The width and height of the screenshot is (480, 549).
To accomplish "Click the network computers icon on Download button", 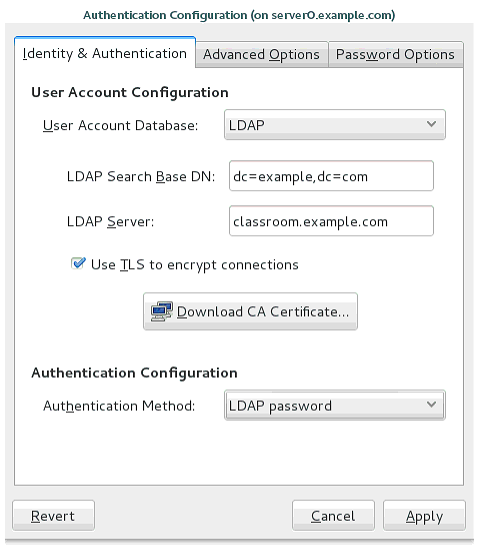I will (x=161, y=311).
